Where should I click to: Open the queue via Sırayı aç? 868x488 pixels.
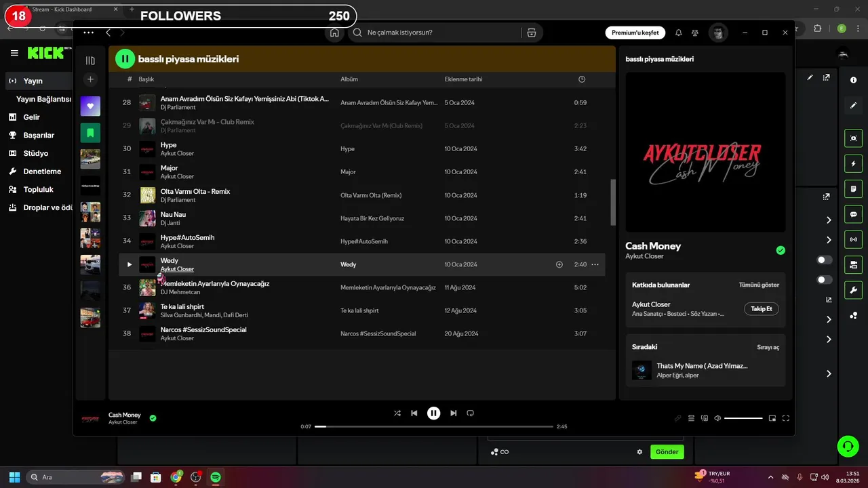pos(768,347)
